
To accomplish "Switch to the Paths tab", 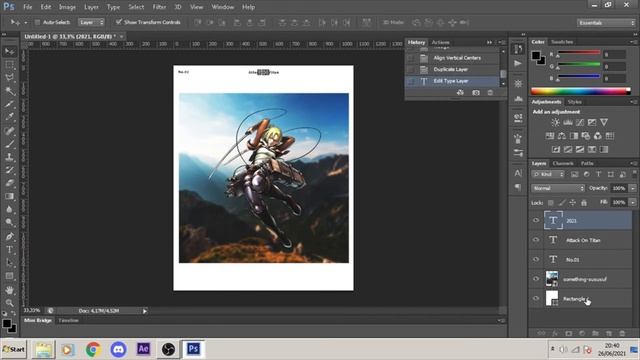I will click(x=587, y=163).
